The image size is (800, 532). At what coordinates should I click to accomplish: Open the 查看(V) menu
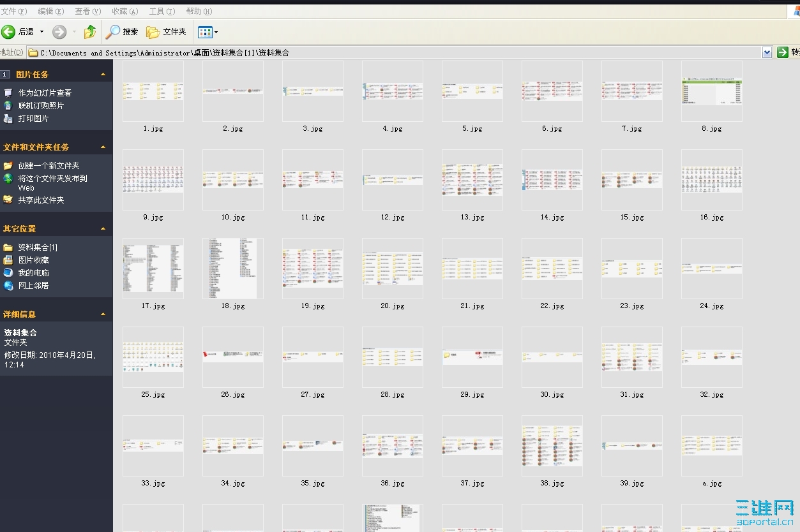click(x=88, y=11)
